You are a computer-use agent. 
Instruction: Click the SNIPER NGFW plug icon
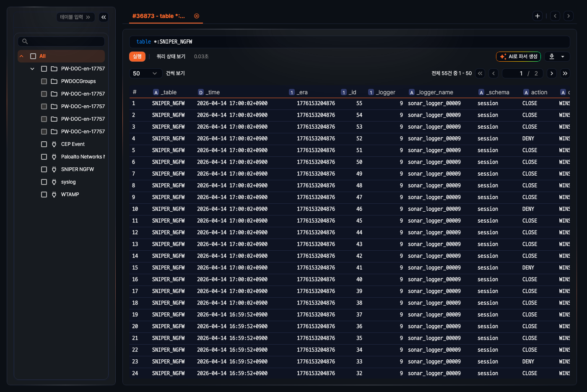[54, 169]
